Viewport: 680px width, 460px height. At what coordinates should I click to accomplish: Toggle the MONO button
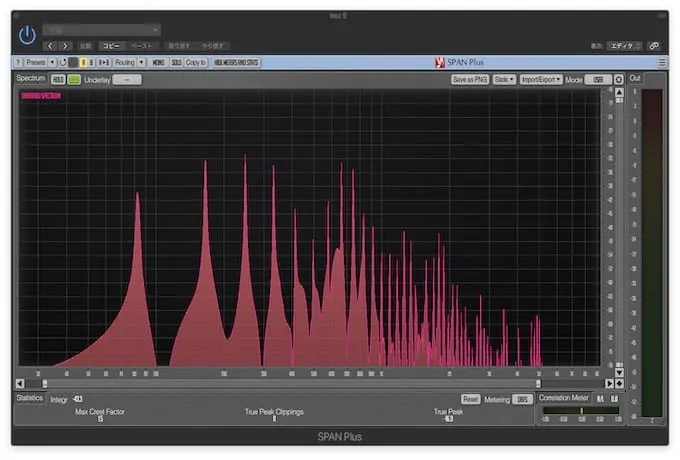click(158, 62)
